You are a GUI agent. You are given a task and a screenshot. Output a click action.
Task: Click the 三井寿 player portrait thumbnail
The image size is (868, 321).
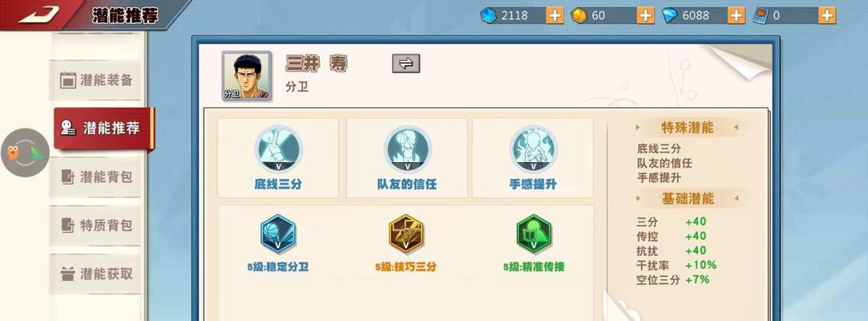pos(247,76)
